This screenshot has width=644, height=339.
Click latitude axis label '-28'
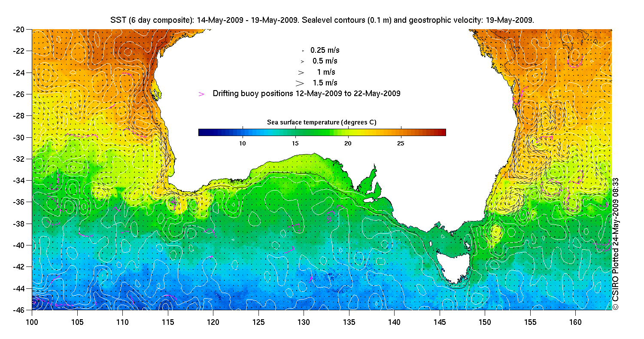tap(20, 116)
